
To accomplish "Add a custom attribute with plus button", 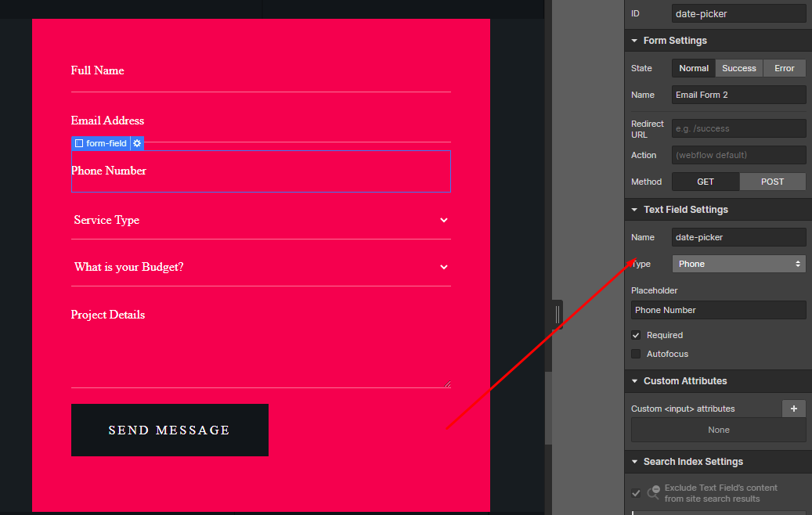I will tap(793, 409).
